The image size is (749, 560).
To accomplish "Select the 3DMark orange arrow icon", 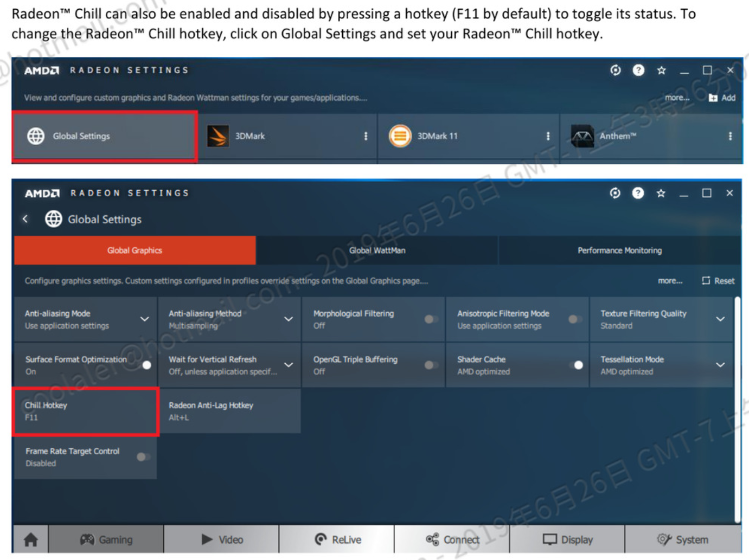I will pyautogui.click(x=218, y=136).
